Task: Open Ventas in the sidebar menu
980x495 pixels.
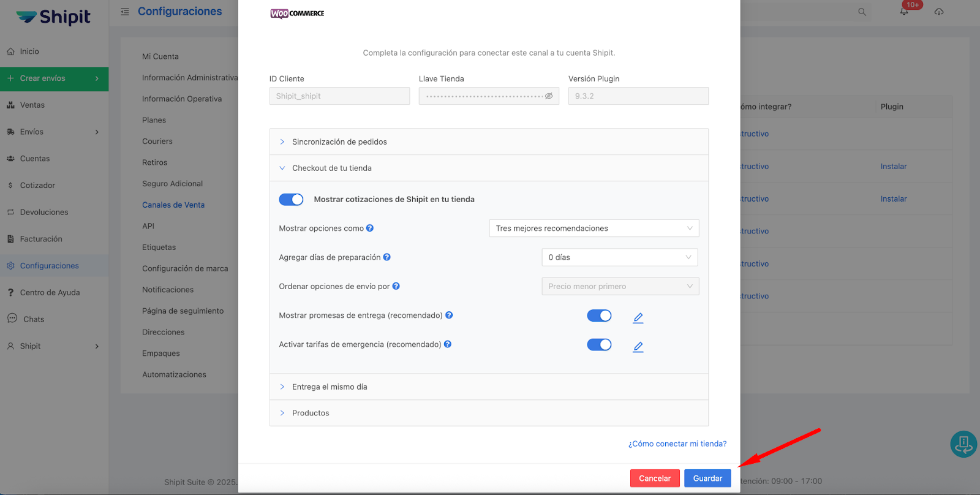Action: pos(32,105)
